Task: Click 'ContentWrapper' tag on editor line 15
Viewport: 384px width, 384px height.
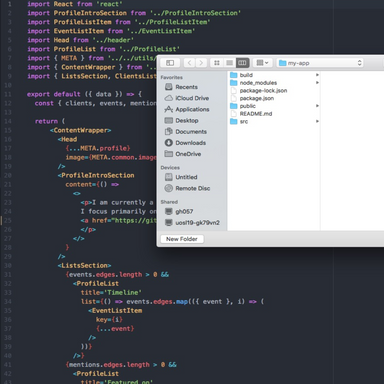Action: pos(80,130)
